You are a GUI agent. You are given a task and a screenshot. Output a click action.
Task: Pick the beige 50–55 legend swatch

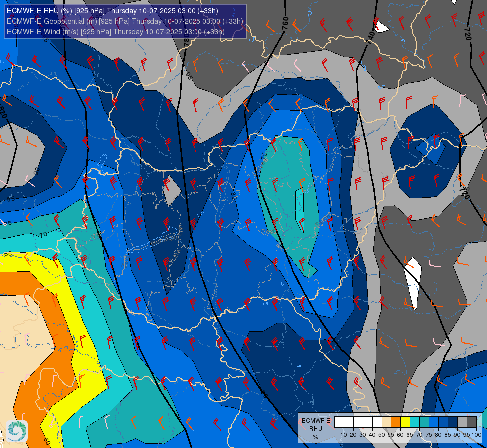[387, 422]
